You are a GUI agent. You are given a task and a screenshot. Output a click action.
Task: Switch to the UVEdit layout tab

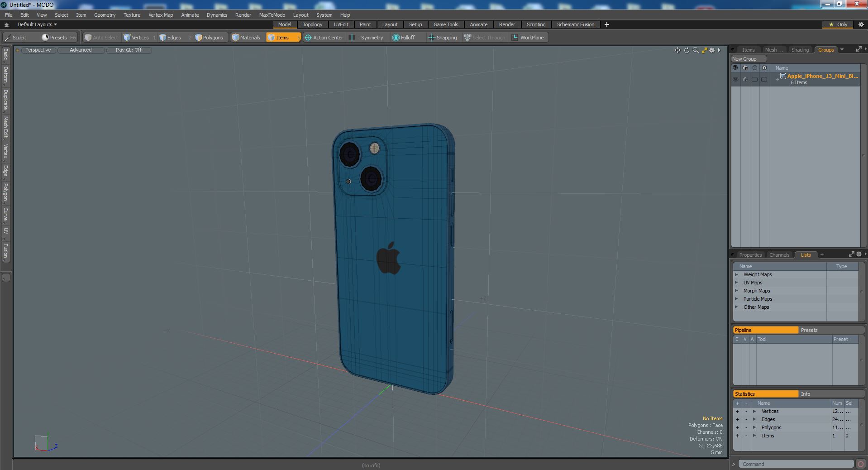(x=341, y=24)
